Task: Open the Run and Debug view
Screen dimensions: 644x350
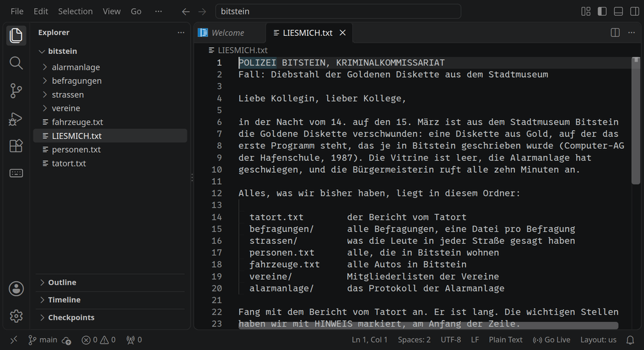Action: click(16, 119)
